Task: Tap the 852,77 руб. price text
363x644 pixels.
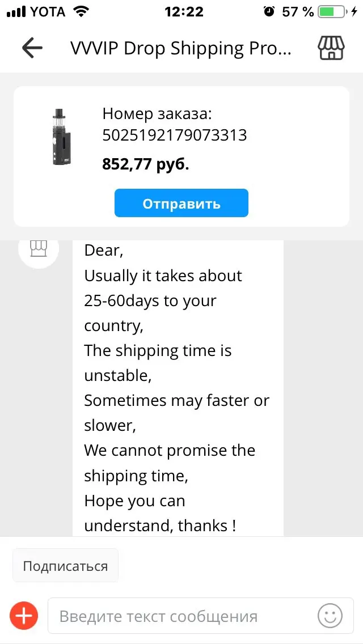Action: (x=146, y=164)
